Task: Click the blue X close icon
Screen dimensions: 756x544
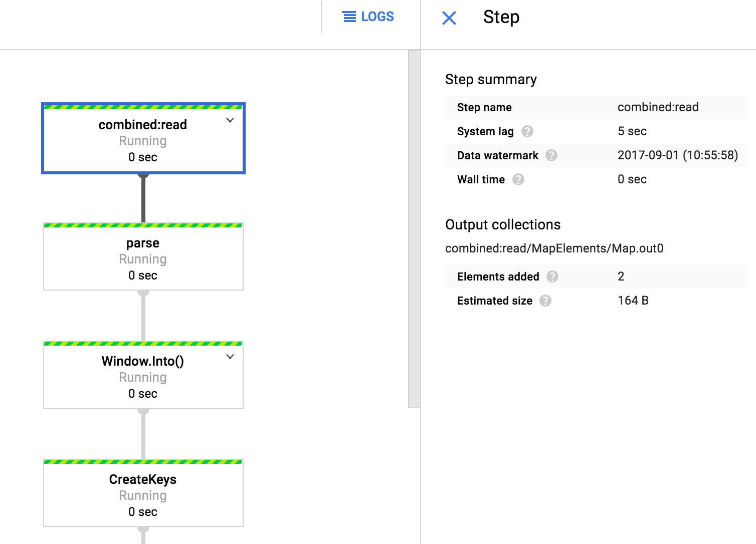Action: point(449,18)
